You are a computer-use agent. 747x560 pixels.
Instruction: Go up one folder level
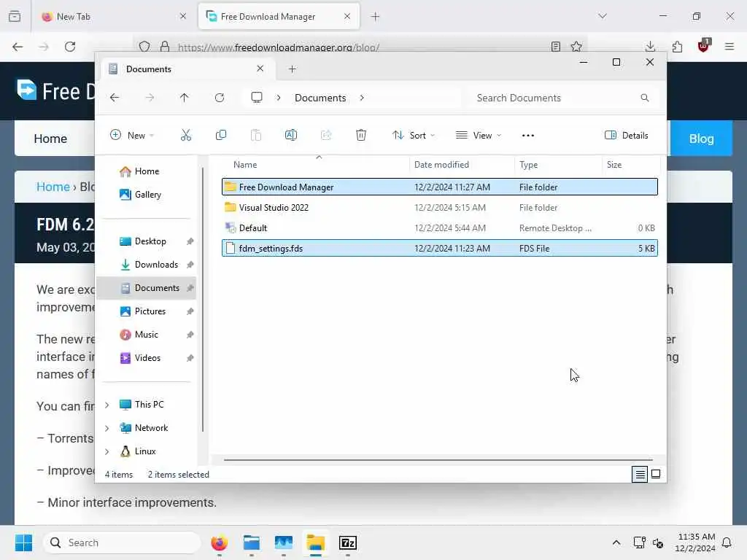[185, 98]
